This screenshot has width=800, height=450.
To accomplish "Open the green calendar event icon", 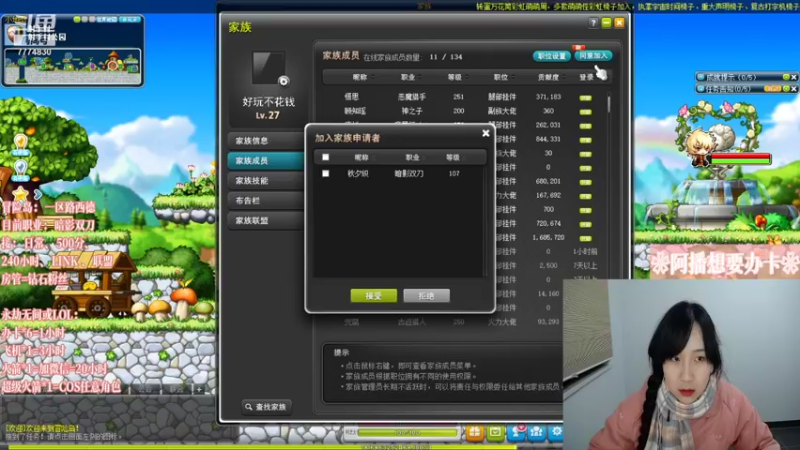I will coord(495,433).
